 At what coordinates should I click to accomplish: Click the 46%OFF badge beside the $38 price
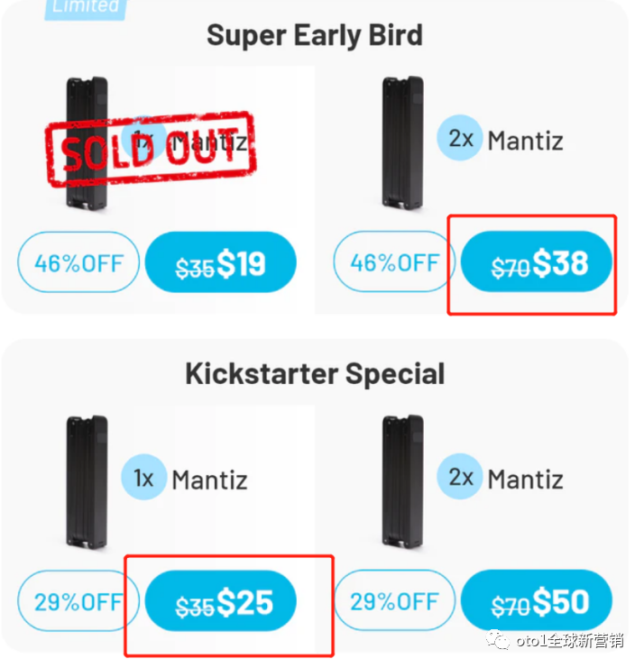tap(394, 263)
